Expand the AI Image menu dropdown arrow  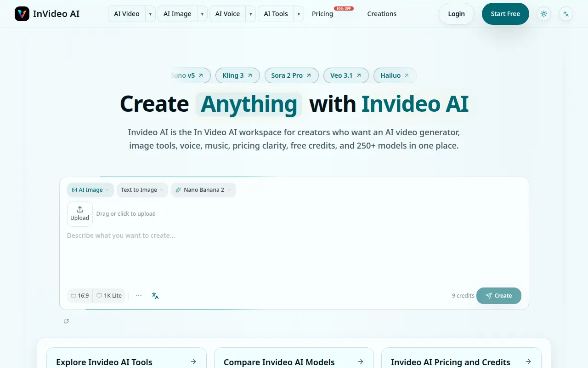[x=202, y=14]
